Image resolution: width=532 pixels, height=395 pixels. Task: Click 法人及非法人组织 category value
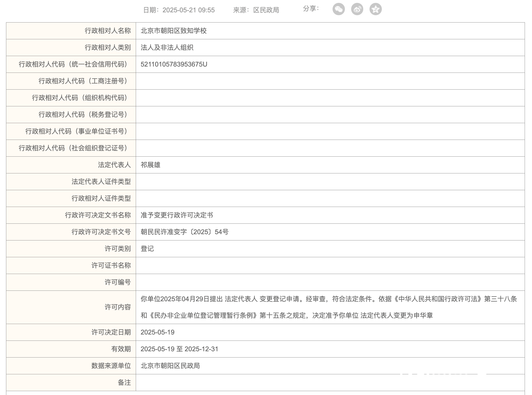(167, 48)
